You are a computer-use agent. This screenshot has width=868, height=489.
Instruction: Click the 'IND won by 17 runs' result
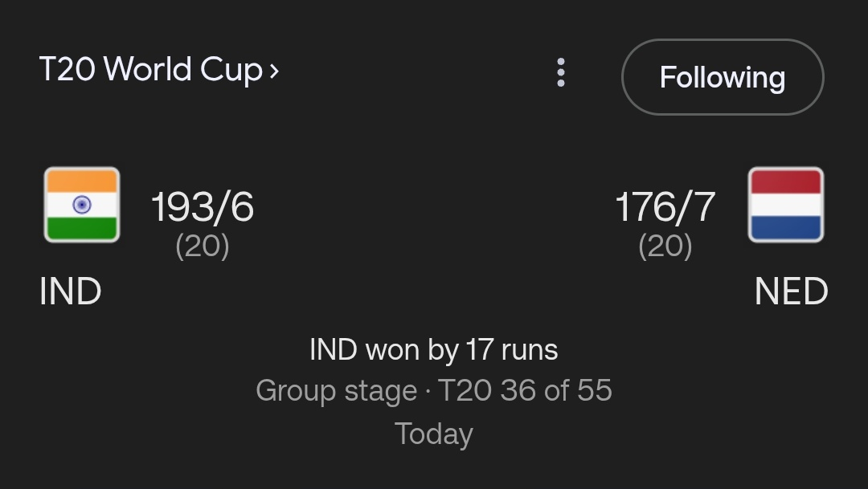click(434, 350)
